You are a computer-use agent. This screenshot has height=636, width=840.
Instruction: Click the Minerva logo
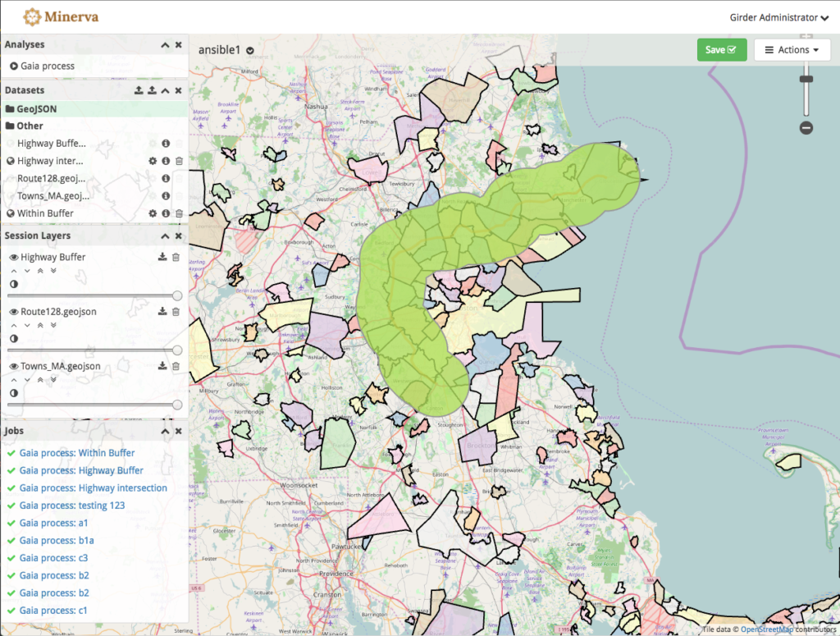coord(61,16)
